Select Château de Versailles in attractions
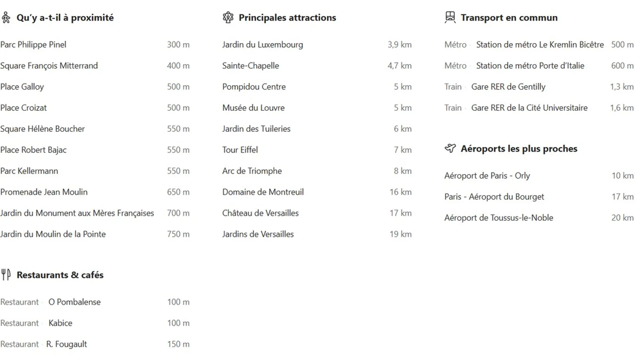 pos(260,213)
